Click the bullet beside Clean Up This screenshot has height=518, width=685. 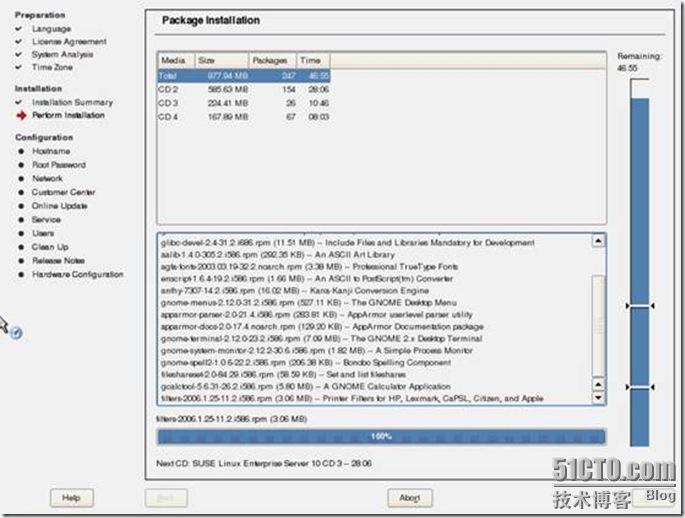(x=21, y=247)
